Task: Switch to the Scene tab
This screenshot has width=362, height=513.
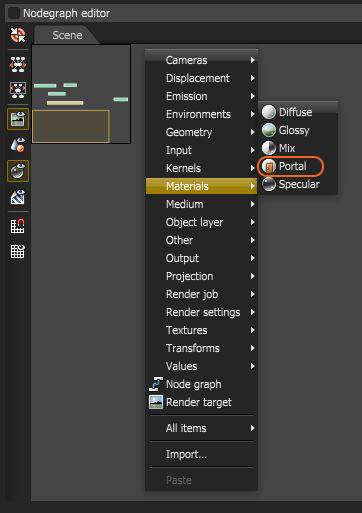Action: (67, 35)
